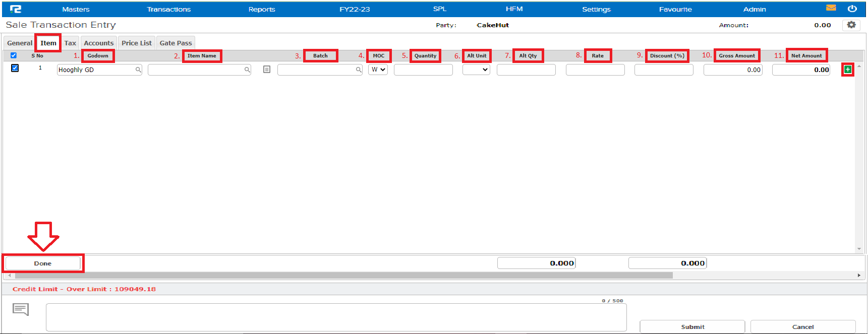Viewport: 868px width, 334px height.
Task: Open the gear settings icon
Action: 851,25
